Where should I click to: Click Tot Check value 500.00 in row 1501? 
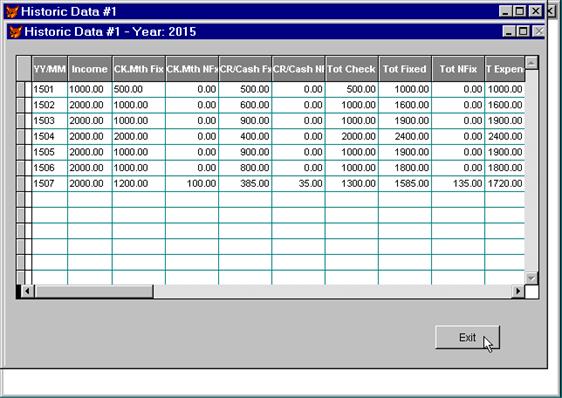(x=352, y=89)
